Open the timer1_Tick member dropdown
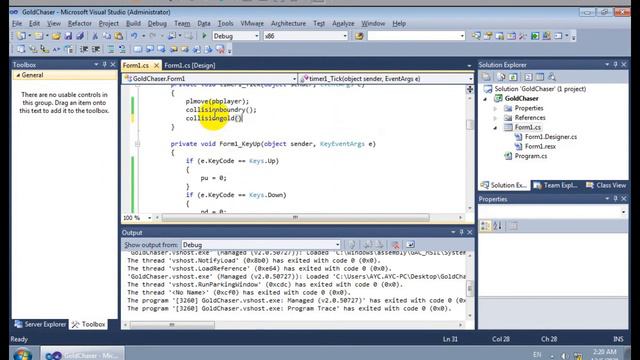The height and width of the screenshot is (360, 640). (x=470, y=79)
